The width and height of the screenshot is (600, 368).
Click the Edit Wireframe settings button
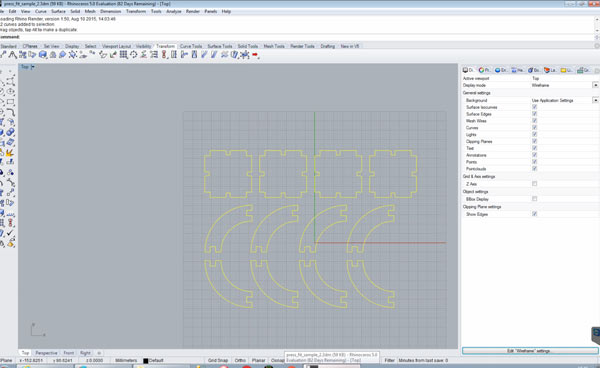click(x=530, y=351)
